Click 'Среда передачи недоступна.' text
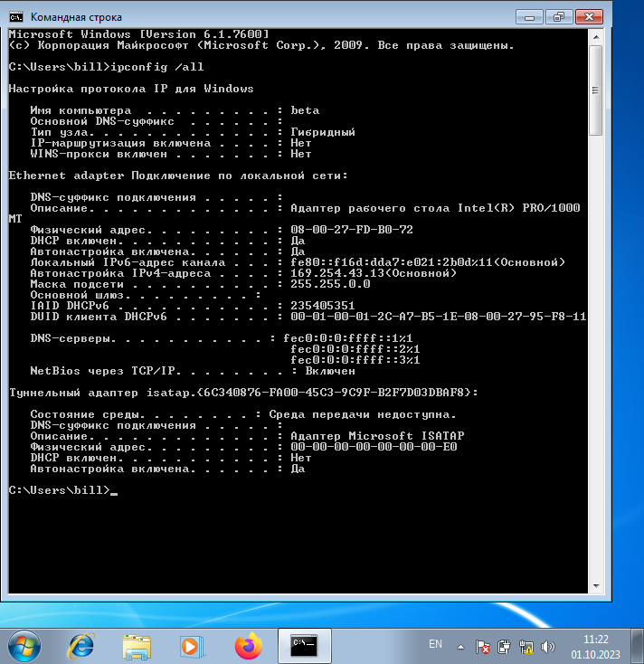Viewport: 644px width, 664px height. click(363, 414)
